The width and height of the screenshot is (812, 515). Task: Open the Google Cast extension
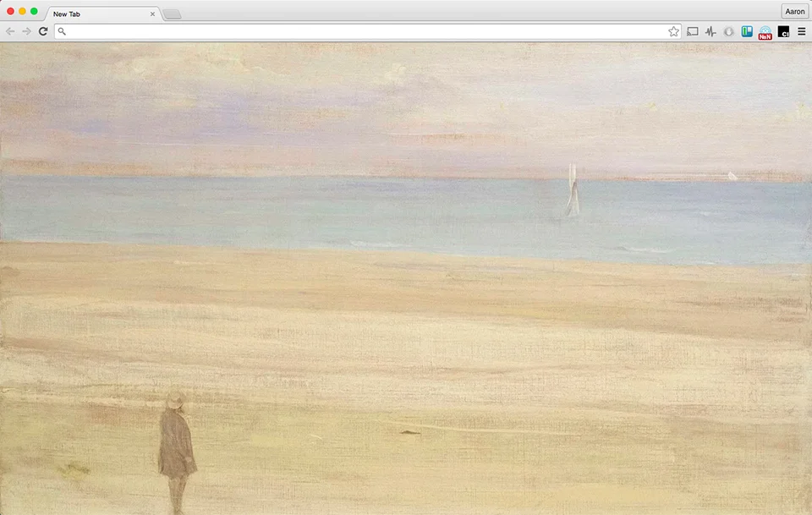(693, 31)
